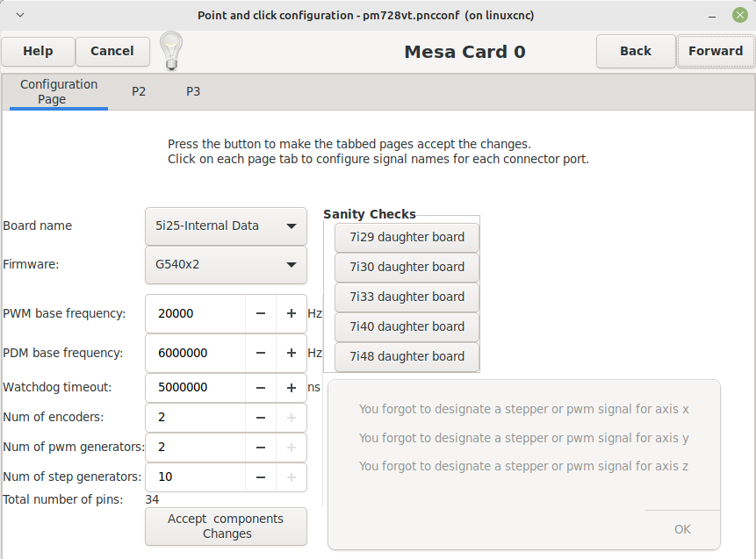Click Accept components Changes button
Viewport: 756px width, 559px height.
tap(226, 527)
